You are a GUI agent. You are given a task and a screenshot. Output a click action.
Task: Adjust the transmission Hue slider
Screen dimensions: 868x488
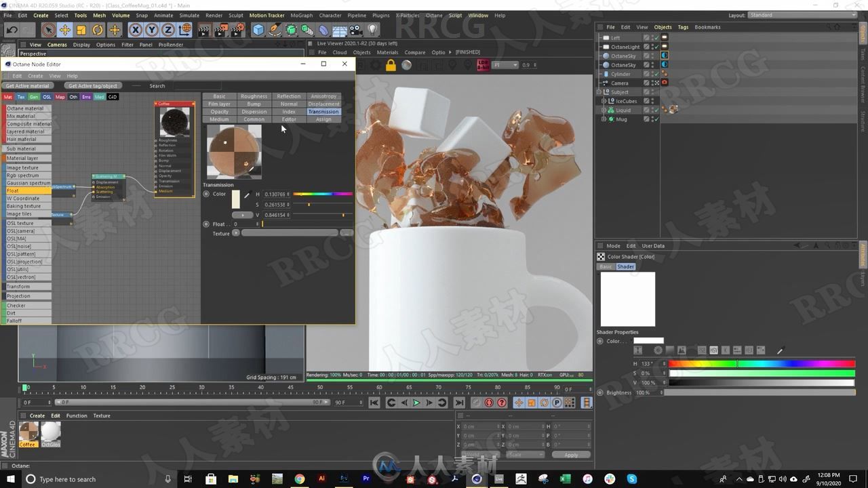click(323, 195)
